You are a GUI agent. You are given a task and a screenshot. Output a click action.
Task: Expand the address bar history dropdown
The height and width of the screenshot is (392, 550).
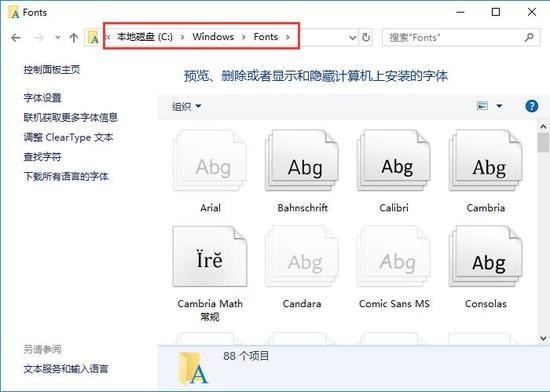pyautogui.click(x=353, y=37)
